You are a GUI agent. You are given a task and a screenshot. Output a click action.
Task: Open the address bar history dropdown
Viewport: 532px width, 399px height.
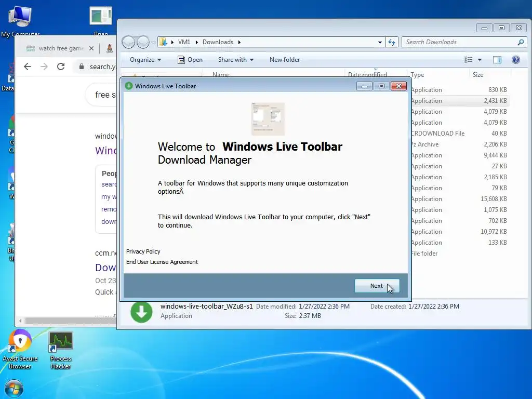(380, 42)
